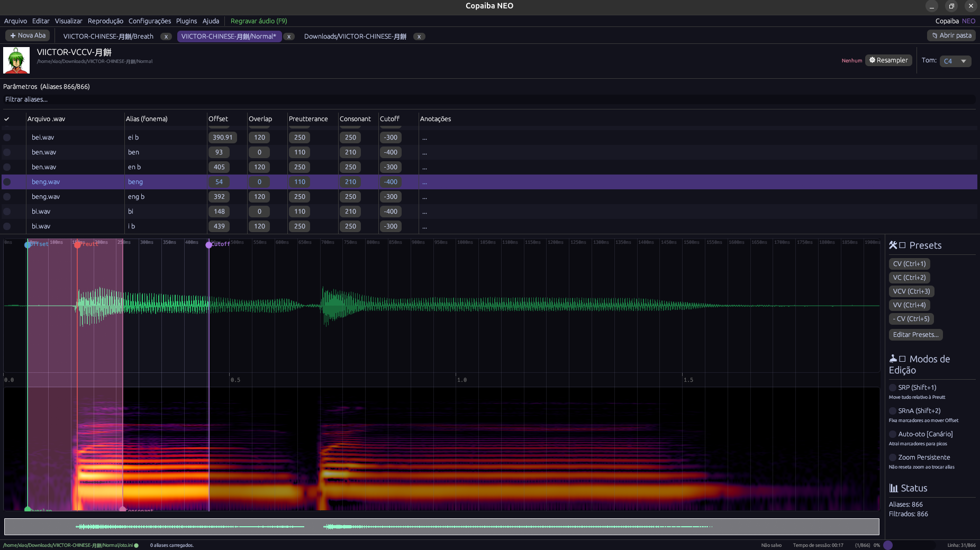Viewport: 980px width, 550px height.
Task: Close the VIICTOR-CHINESE Breath tab
Action: [x=166, y=36]
